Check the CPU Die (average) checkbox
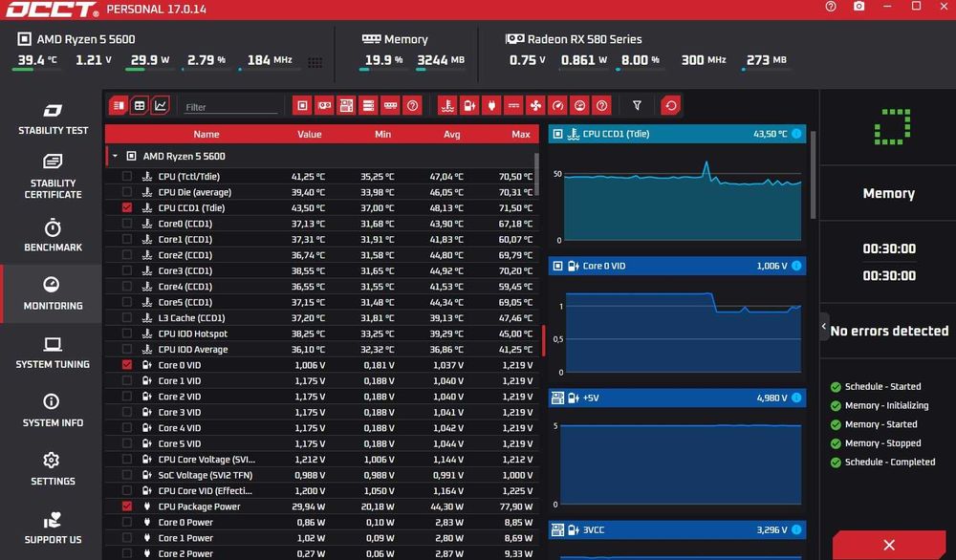Screen dimensions: 956x560 [127, 192]
